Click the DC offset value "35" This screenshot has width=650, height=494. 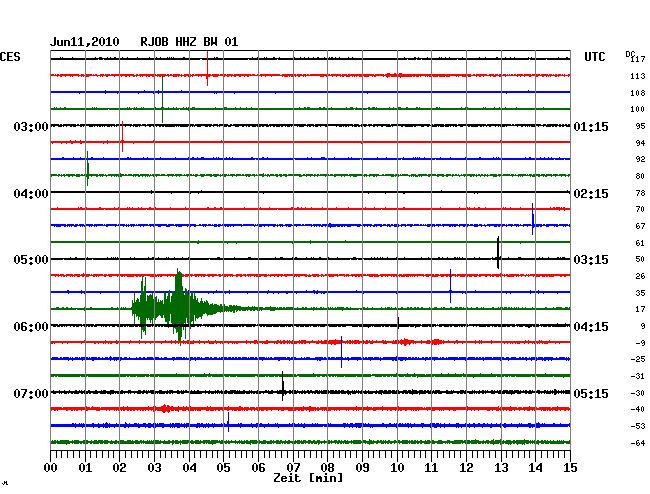(x=640, y=293)
